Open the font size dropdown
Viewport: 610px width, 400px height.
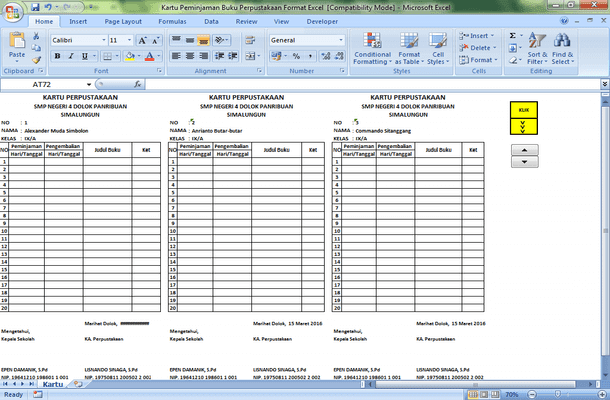pyautogui.click(x=130, y=40)
